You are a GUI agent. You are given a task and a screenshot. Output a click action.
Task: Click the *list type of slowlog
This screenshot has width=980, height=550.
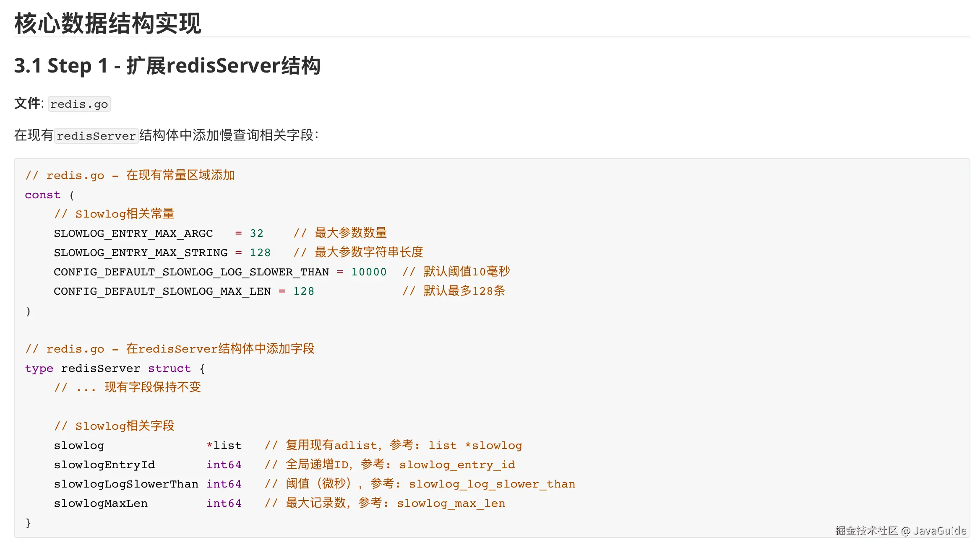224,446
